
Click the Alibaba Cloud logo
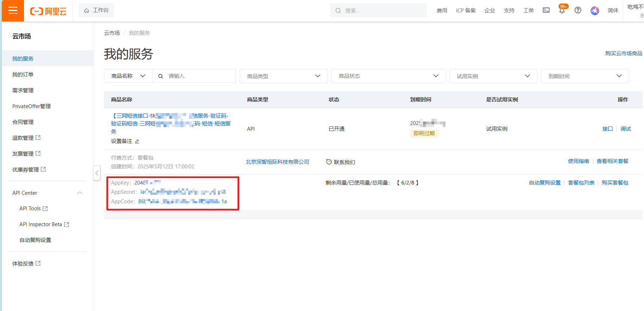pyautogui.click(x=48, y=11)
